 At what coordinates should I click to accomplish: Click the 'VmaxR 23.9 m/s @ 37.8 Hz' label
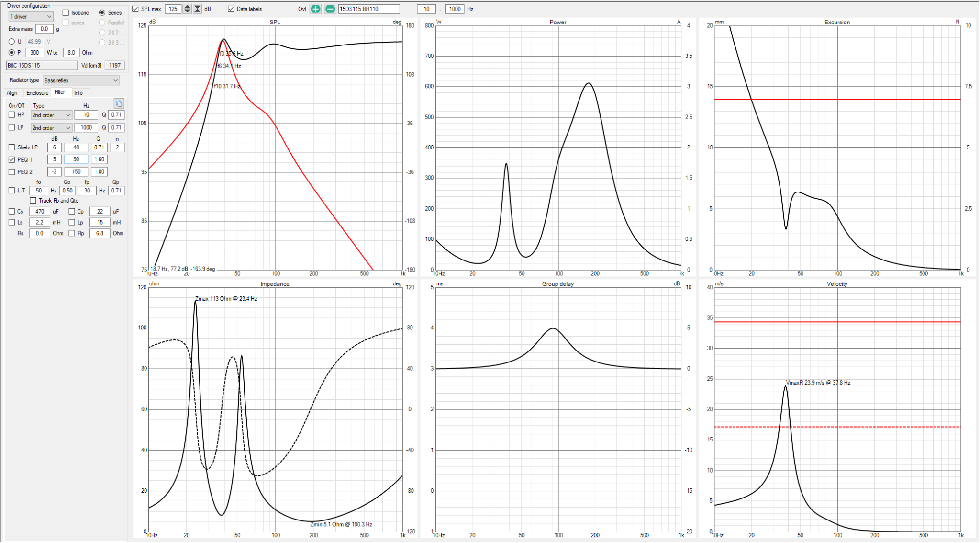(818, 383)
